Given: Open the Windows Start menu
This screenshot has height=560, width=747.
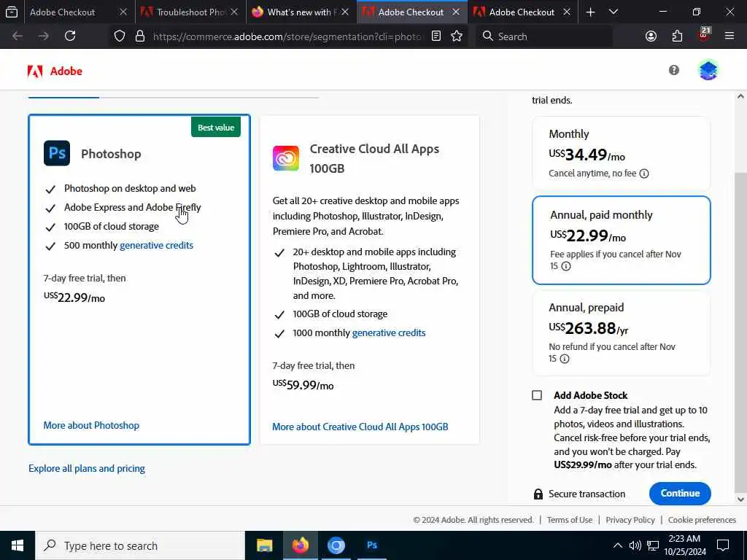Looking at the screenshot, I should [18, 545].
